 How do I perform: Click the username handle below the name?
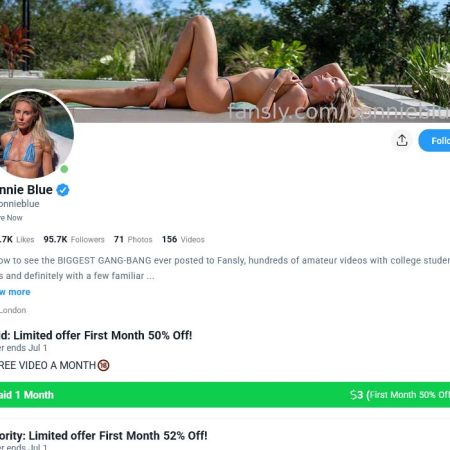[20, 204]
